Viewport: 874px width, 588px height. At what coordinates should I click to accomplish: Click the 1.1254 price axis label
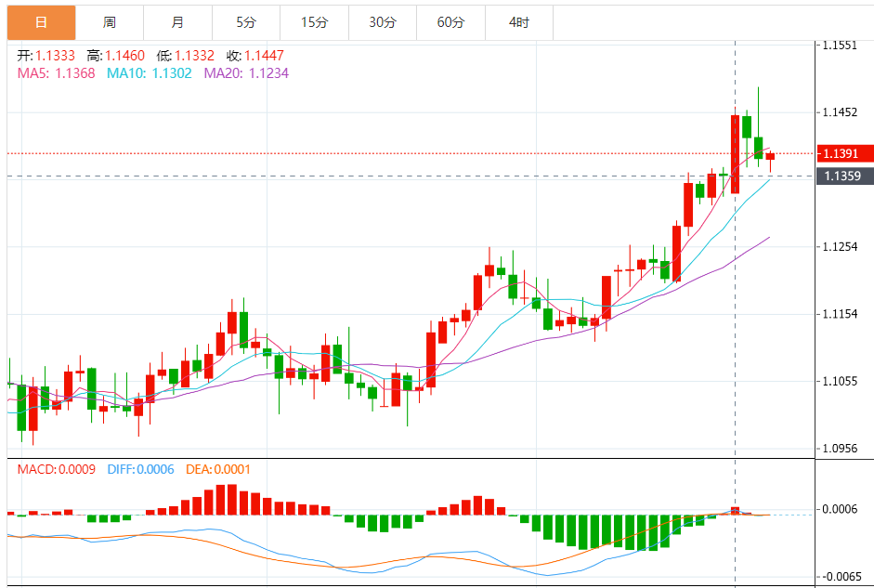[840, 247]
